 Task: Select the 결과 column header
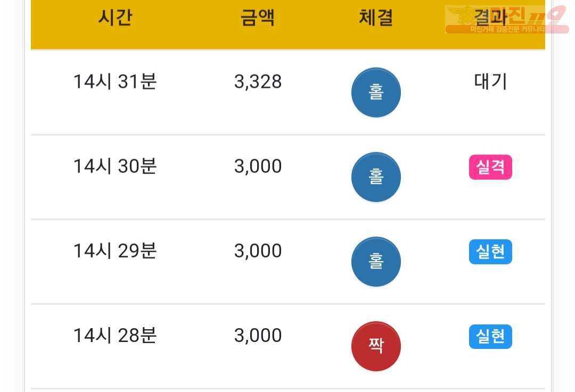(490, 17)
